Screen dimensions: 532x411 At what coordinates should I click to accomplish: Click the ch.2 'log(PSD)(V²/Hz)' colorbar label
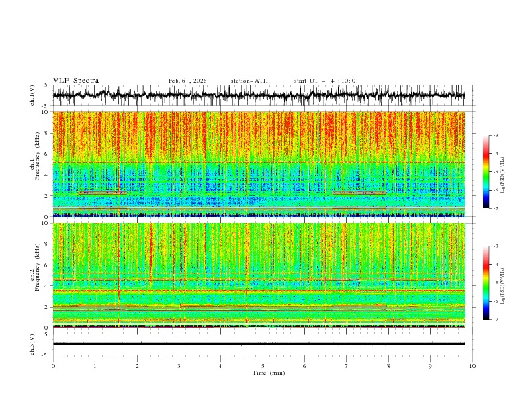point(503,285)
